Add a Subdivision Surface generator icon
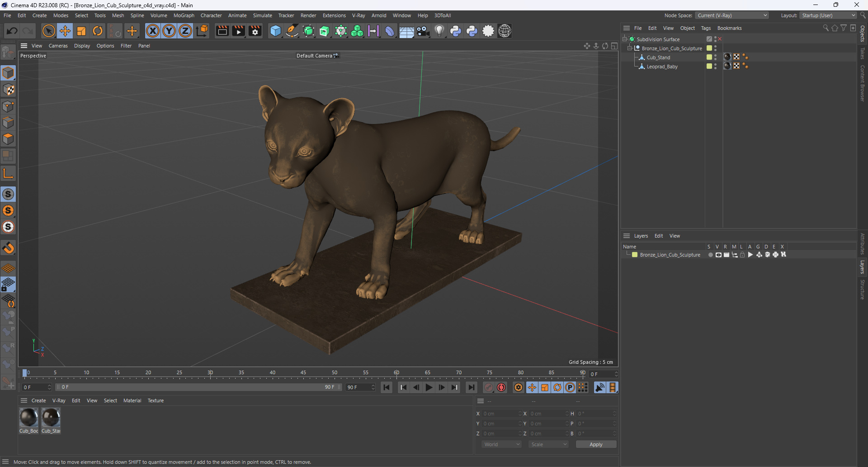 pyautogui.click(x=308, y=31)
